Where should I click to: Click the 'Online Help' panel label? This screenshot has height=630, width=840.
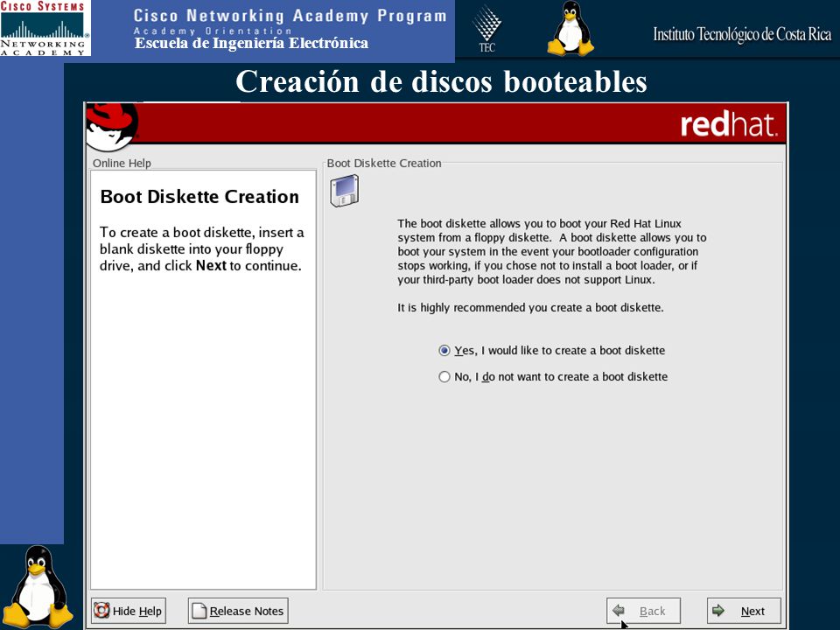pos(122,163)
